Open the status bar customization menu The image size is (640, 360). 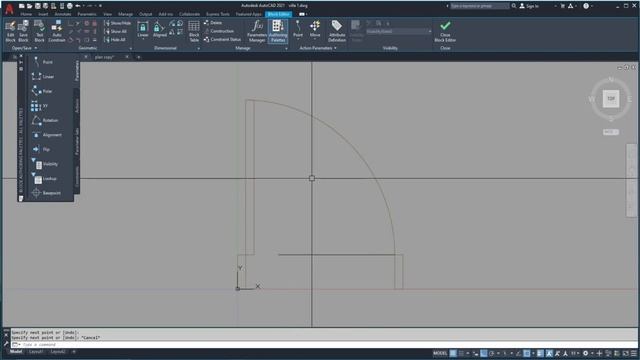click(634, 353)
